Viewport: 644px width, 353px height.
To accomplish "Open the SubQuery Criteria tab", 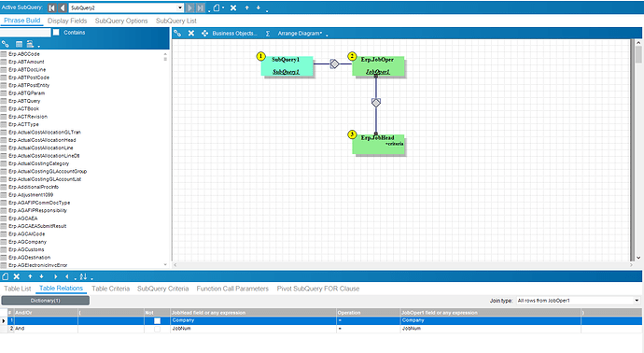I will click(x=162, y=289).
